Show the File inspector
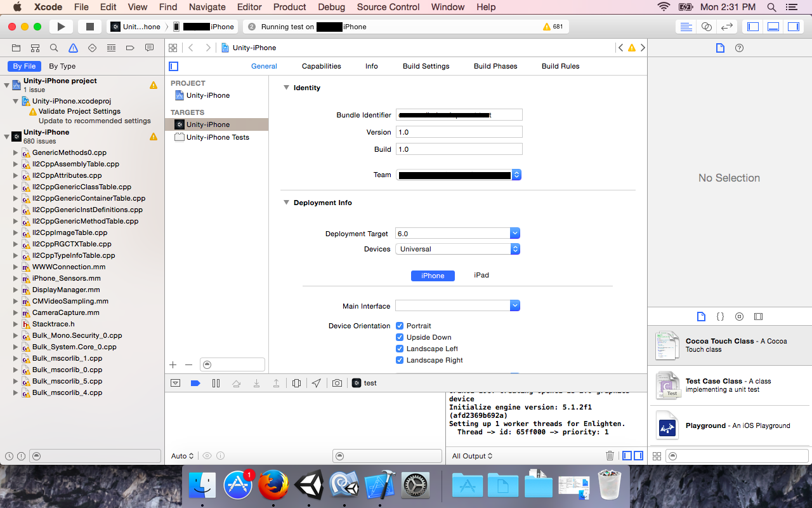The image size is (812, 508). click(x=720, y=48)
